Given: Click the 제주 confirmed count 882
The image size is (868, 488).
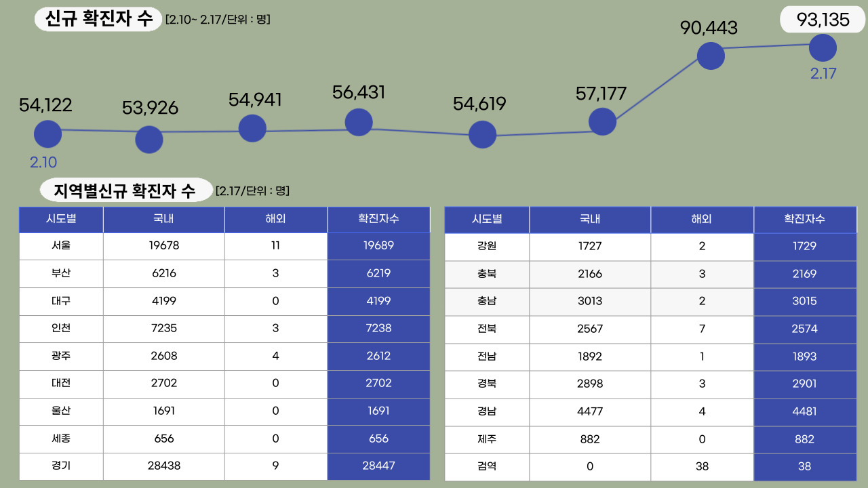Looking at the screenshot, I should tap(805, 439).
